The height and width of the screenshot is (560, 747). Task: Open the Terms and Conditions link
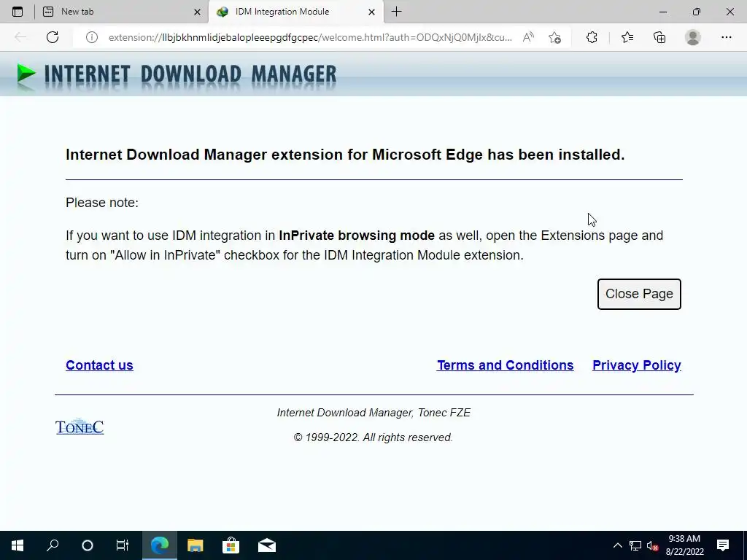(505, 365)
